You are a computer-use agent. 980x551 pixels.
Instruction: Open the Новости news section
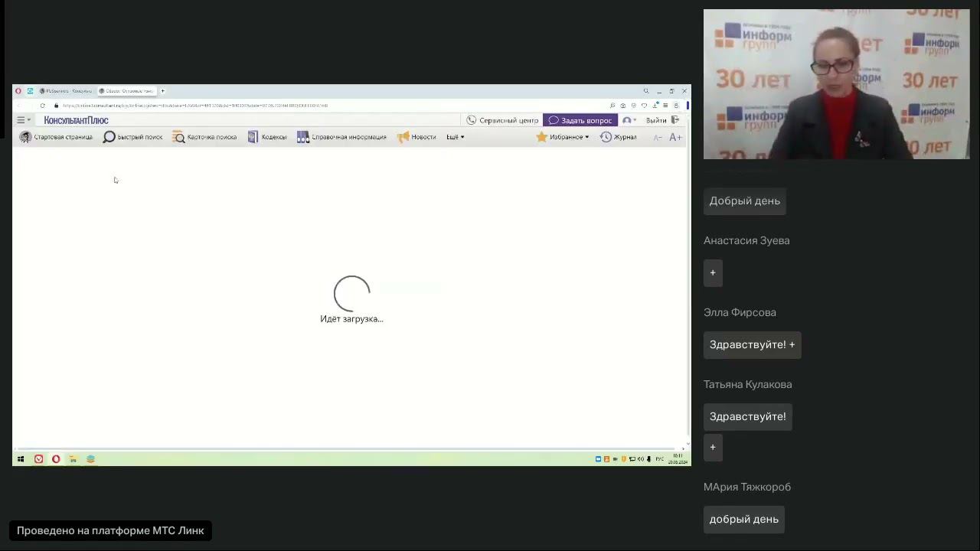pos(416,137)
